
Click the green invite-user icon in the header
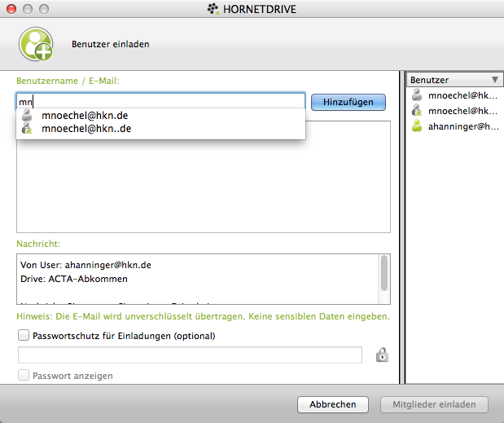(35, 44)
